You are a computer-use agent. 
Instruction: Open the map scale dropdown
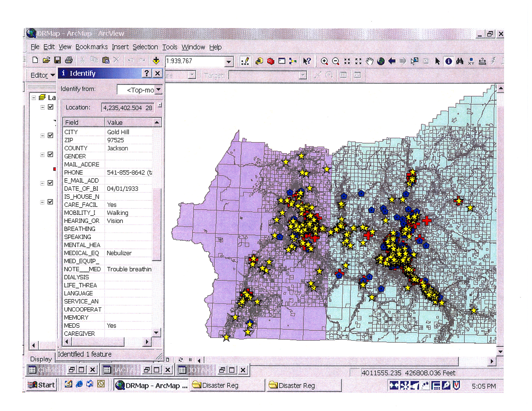pos(229,62)
